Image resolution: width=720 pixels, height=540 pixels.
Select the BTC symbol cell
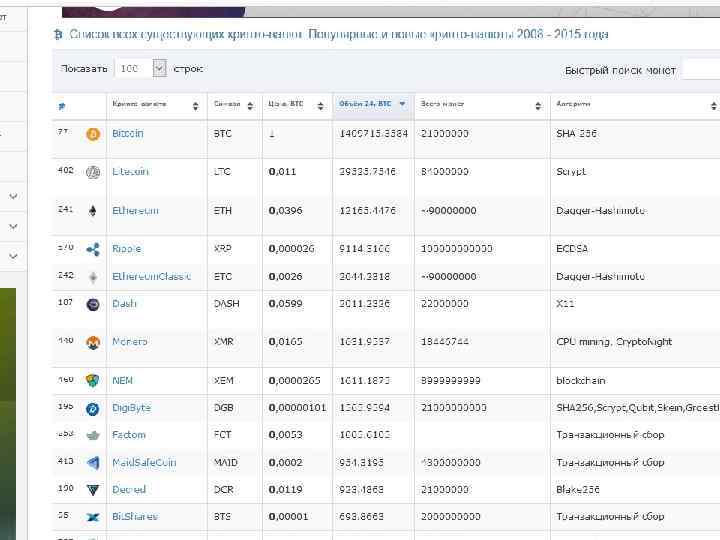[x=223, y=134]
